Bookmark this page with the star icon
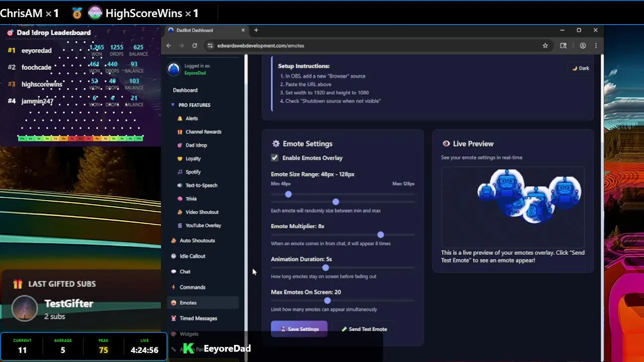644x362 pixels. click(x=545, y=45)
